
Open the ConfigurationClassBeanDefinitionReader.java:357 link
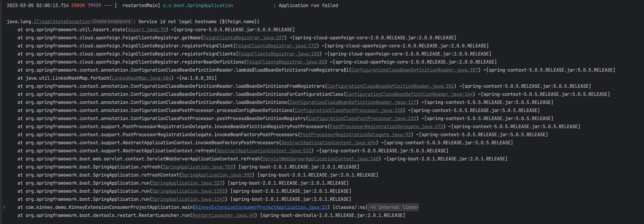coord(415,70)
